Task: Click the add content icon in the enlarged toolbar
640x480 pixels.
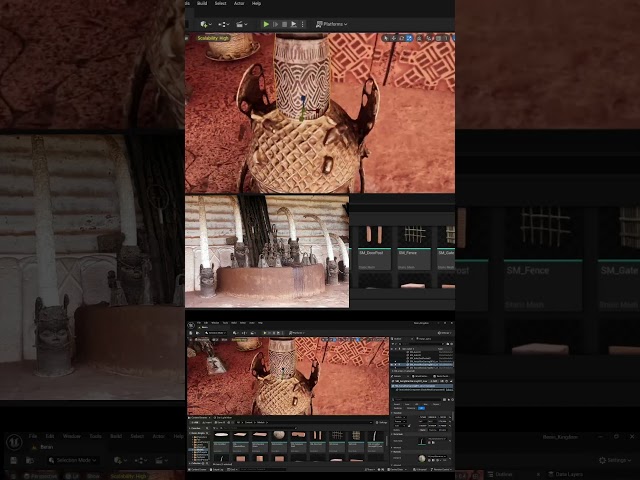Action: point(205,24)
